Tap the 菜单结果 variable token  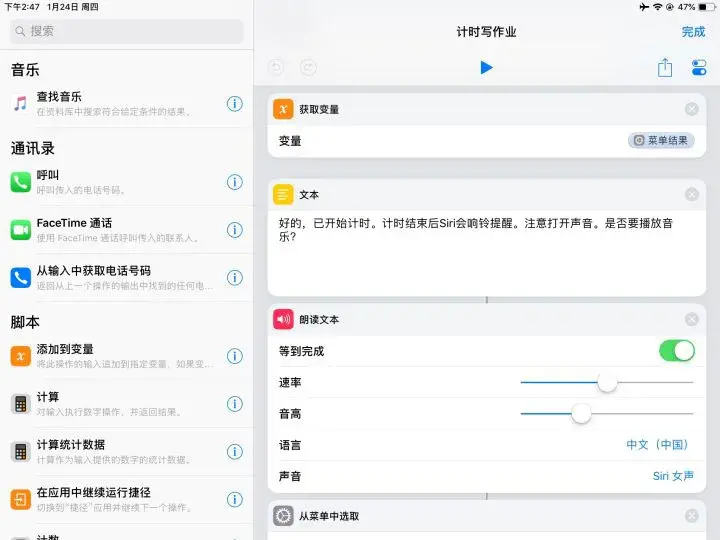coord(661,141)
